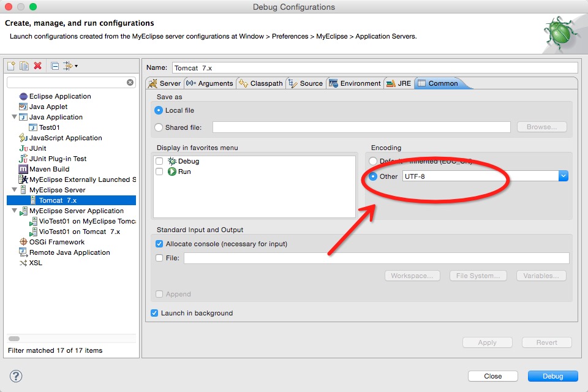
Task: Click the JUnit Plug-in Test icon
Action: [x=23, y=159]
